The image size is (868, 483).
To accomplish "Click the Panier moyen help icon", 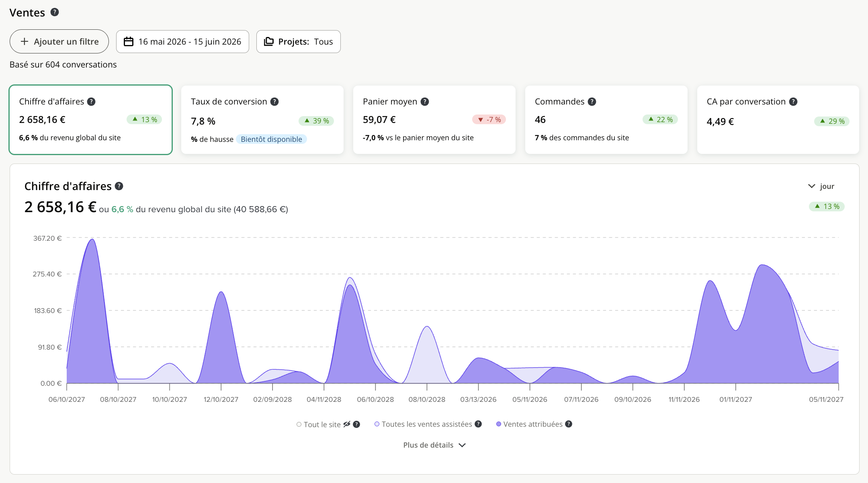I will [425, 102].
